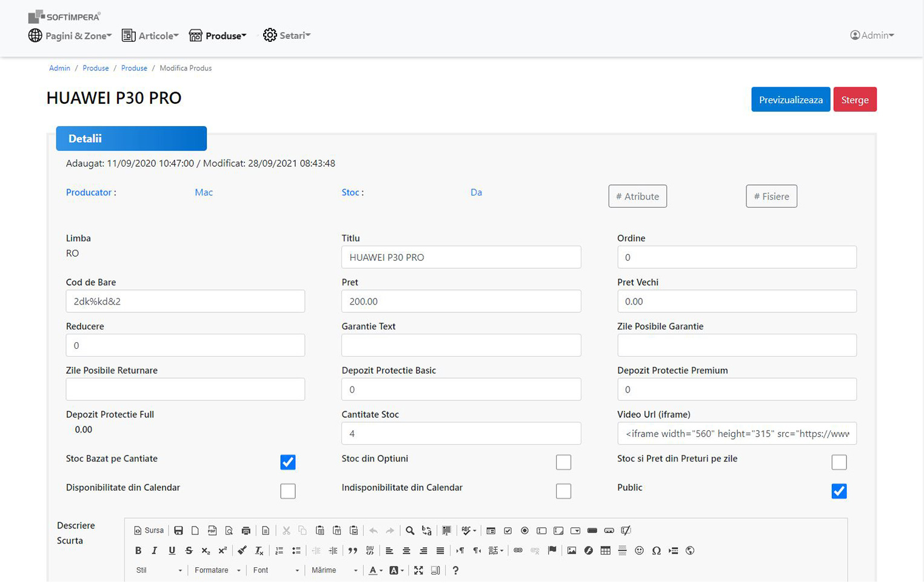Check Indisponibilitate din Calendar checkbox
Viewport: 924px width, 586px height.
563,491
